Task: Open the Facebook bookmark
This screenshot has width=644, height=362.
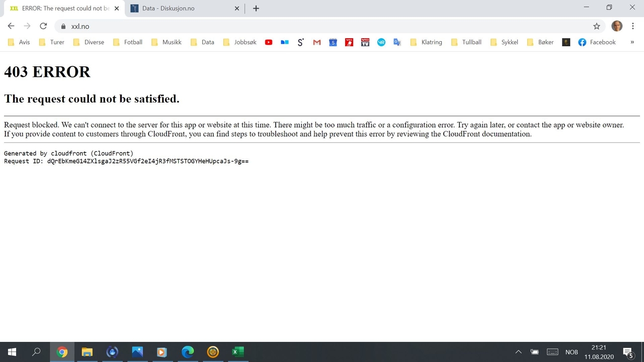Action: click(x=597, y=42)
